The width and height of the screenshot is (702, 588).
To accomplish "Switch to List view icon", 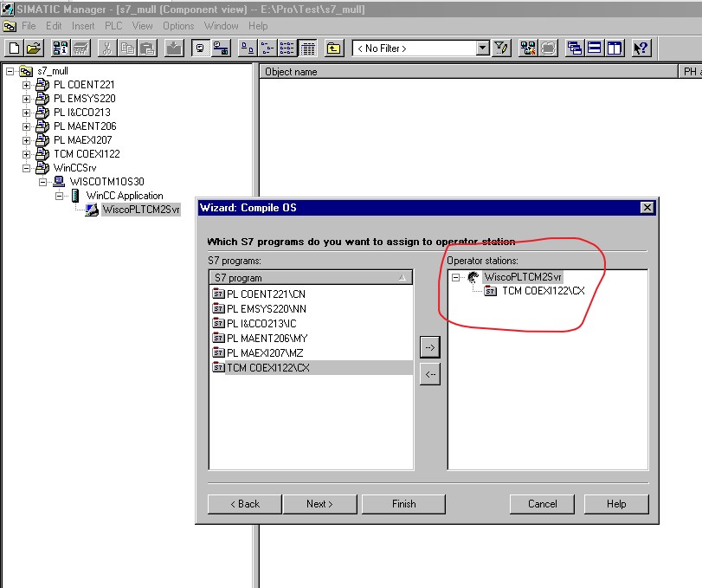I will point(287,48).
